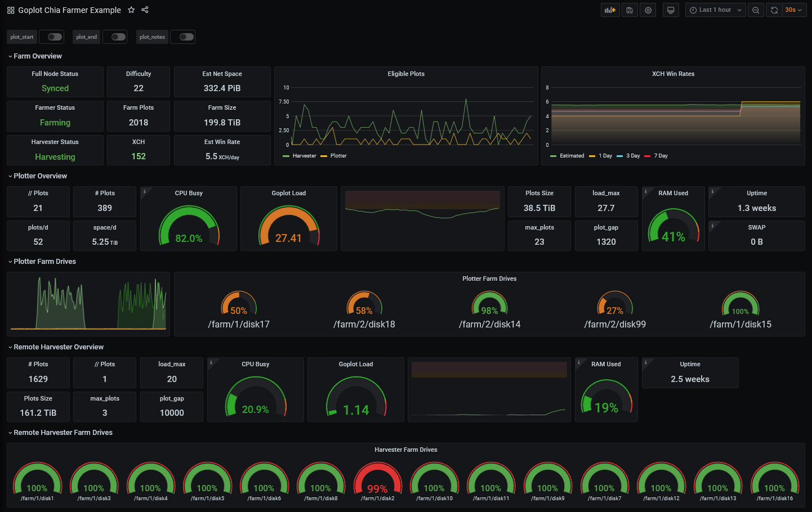The width and height of the screenshot is (812, 512).
Task: Refresh the dashboard with the refresh icon
Action: (774, 10)
